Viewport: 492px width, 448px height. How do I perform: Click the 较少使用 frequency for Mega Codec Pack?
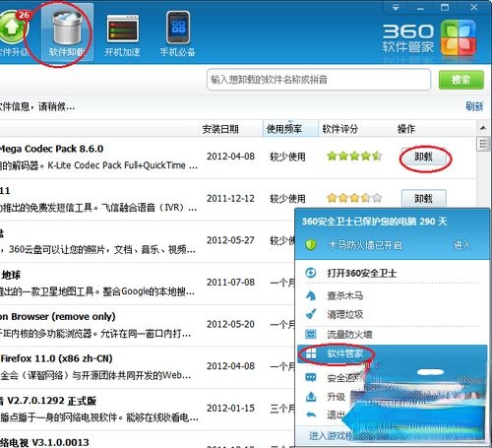[287, 157]
